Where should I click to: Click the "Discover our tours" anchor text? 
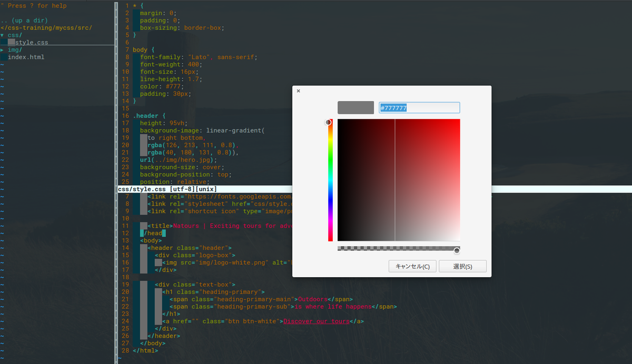click(317, 322)
